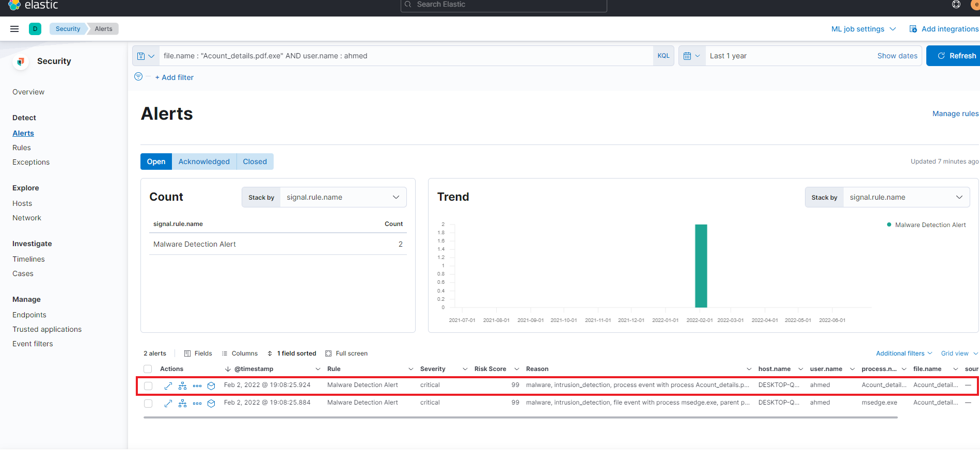
Task: Switch to the Closed alerts tab
Action: pyautogui.click(x=255, y=162)
